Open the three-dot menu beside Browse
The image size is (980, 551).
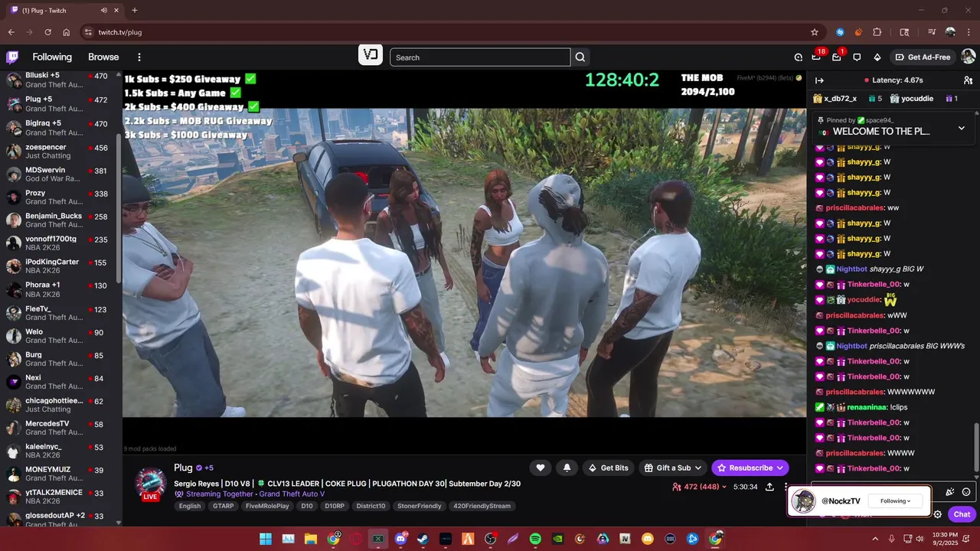point(139,57)
